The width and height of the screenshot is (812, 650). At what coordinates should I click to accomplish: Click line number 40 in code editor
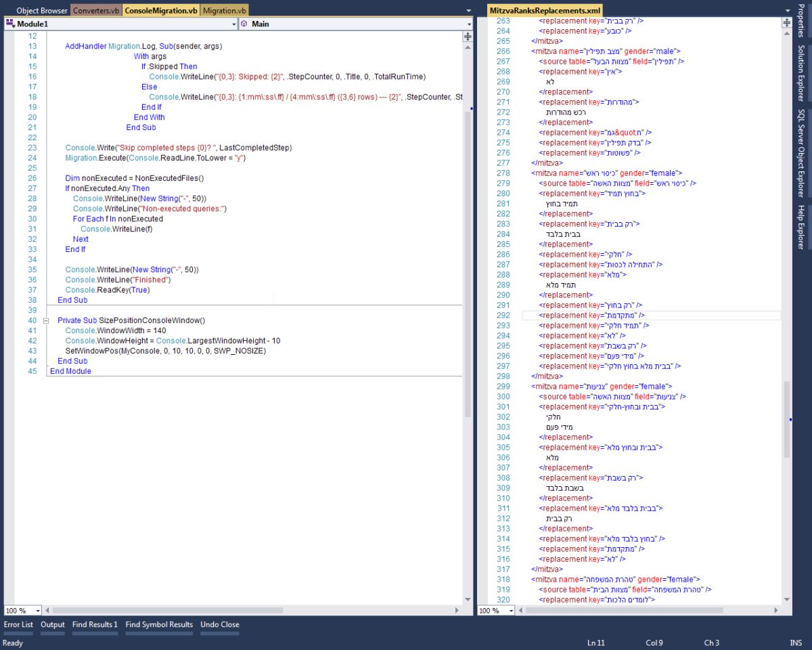point(32,320)
